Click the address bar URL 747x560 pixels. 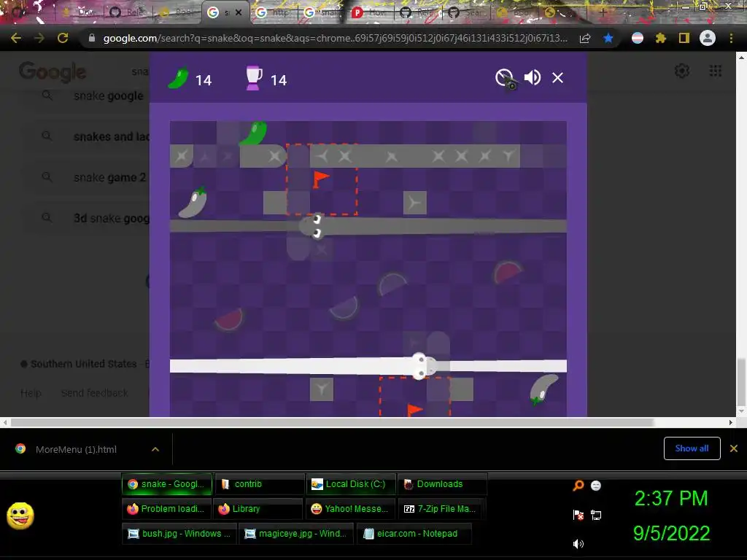tap(335, 38)
